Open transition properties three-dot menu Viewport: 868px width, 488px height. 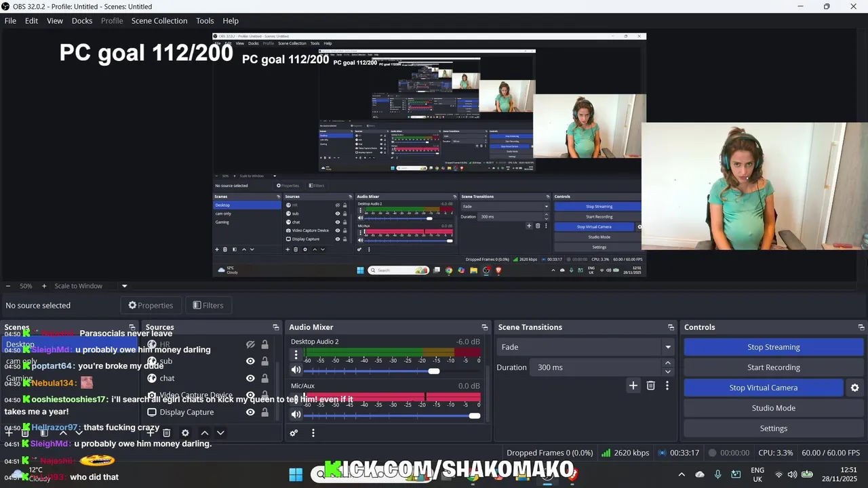[667, 386]
